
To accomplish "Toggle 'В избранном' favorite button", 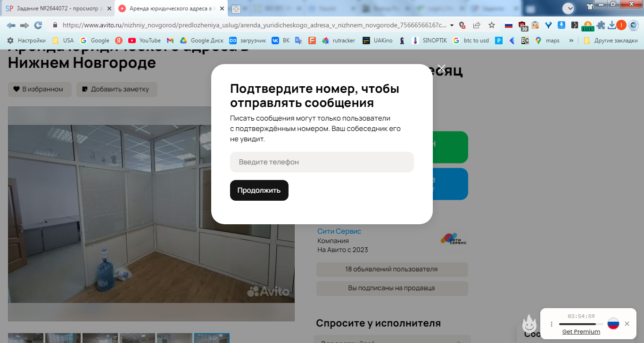I will [40, 89].
